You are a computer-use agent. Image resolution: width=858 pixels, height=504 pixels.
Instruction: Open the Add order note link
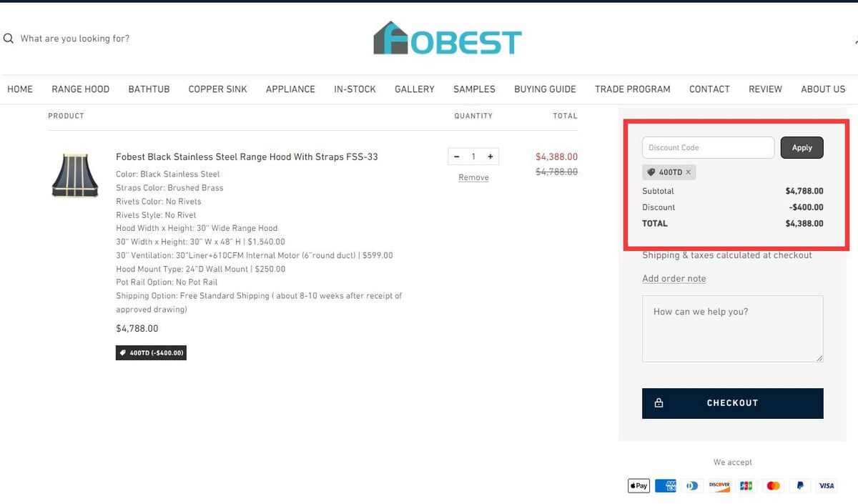[x=674, y=278]
